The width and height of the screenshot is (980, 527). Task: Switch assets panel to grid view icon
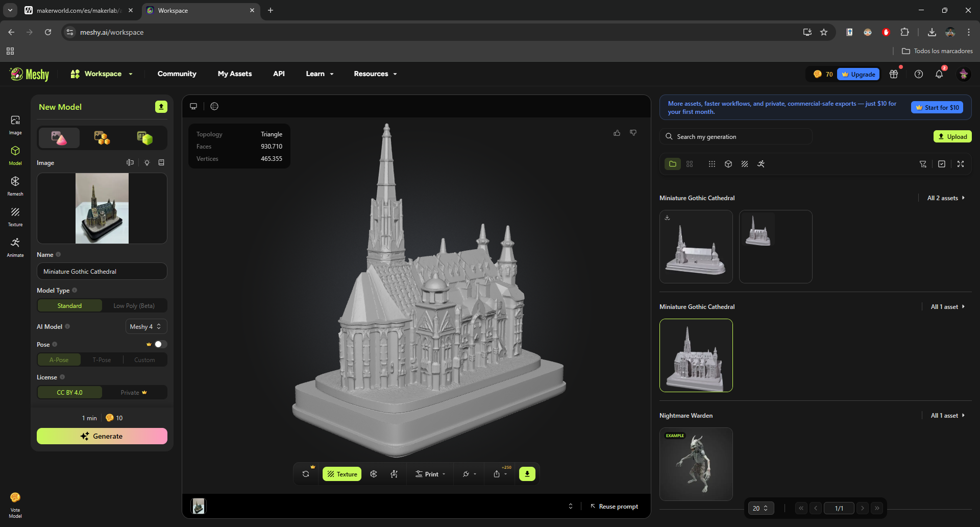click(690, 164)
